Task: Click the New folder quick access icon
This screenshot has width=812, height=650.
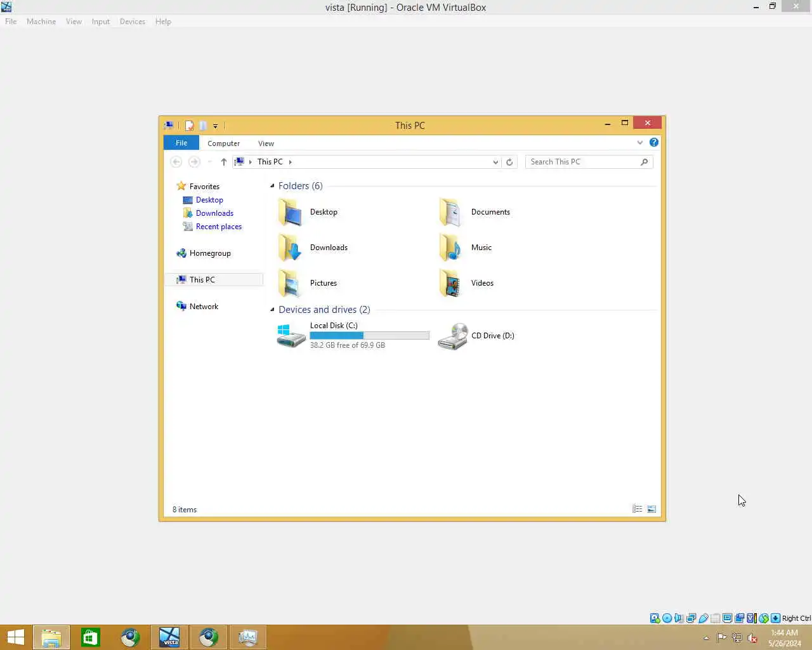Action: pos(203,126)
